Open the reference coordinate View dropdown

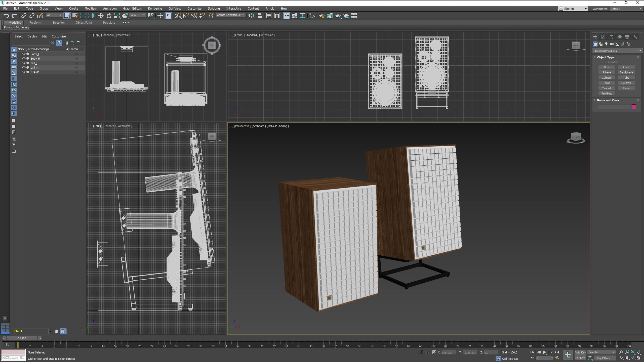(x=138, y=15)
